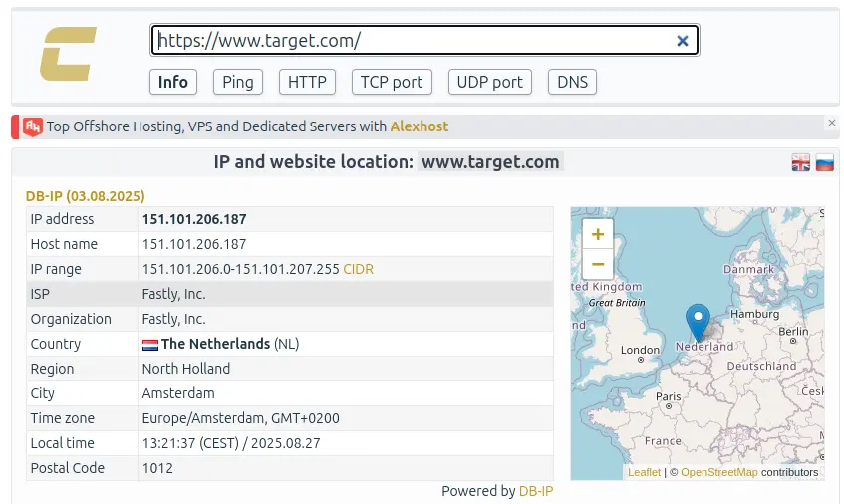Screen dimensions: 844x504
Task: Select the Info tab
Action: (173, 82)
